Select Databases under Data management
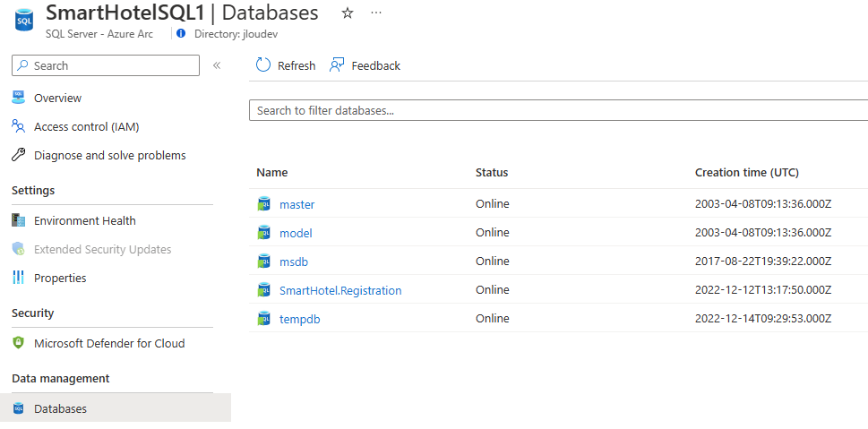 point(60,409)
